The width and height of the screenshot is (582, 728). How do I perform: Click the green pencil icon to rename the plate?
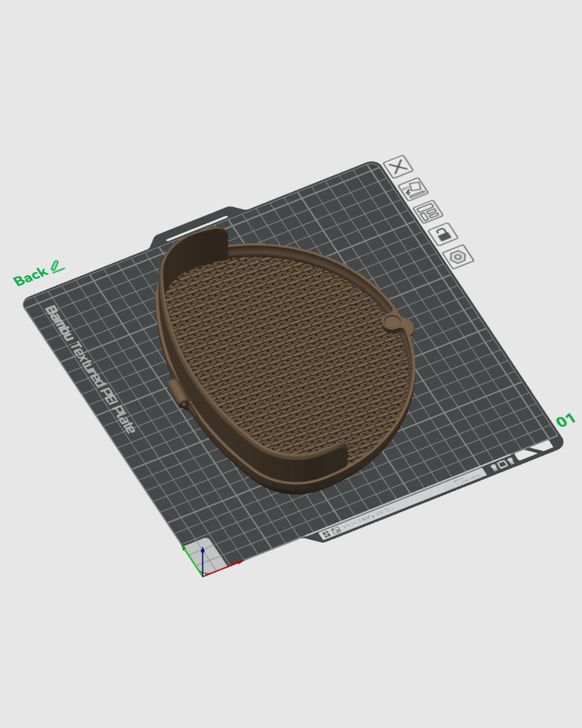coord(57,266)
